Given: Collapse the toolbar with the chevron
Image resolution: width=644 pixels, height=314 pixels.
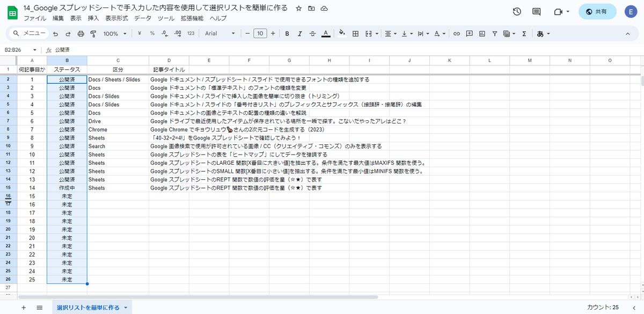Looking at the screenshot, I should click(x=628, y=33).
